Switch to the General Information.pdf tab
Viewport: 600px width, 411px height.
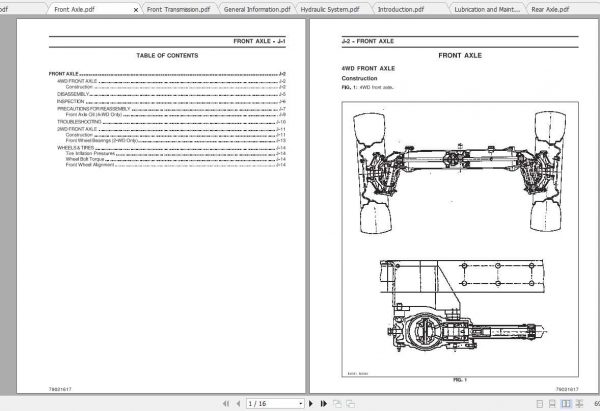pyautogui.click(x=257, y=10)
